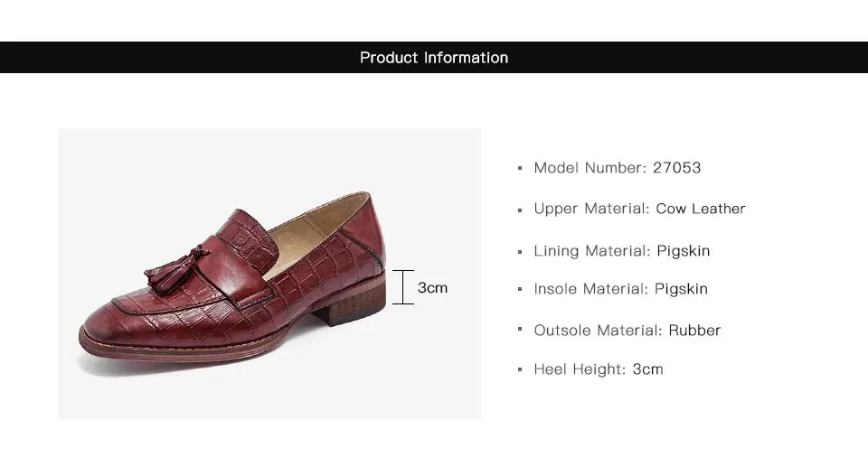Select the Lining Material label
This screenshot has height=476, width=868.
point(591,251)
